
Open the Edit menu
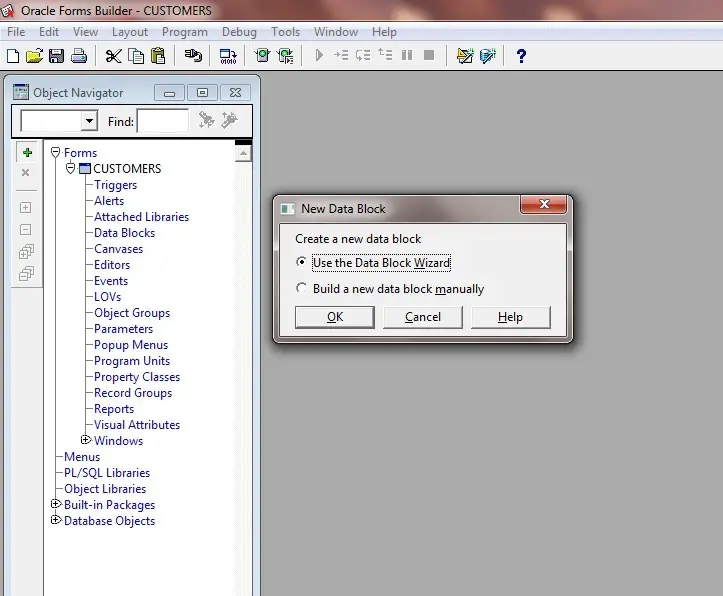[x=48, y=32]
